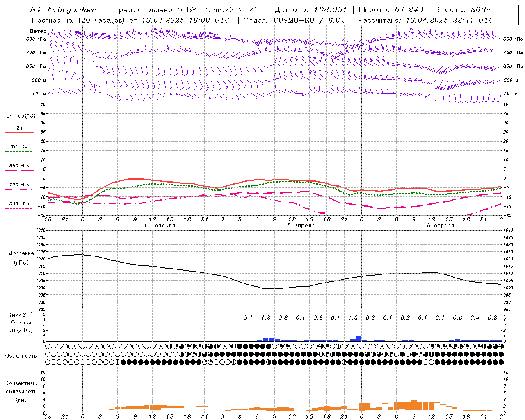Select the 15 апреля date label
The image size is (525, 420).
pyautogui.click(x=299, y=226)
